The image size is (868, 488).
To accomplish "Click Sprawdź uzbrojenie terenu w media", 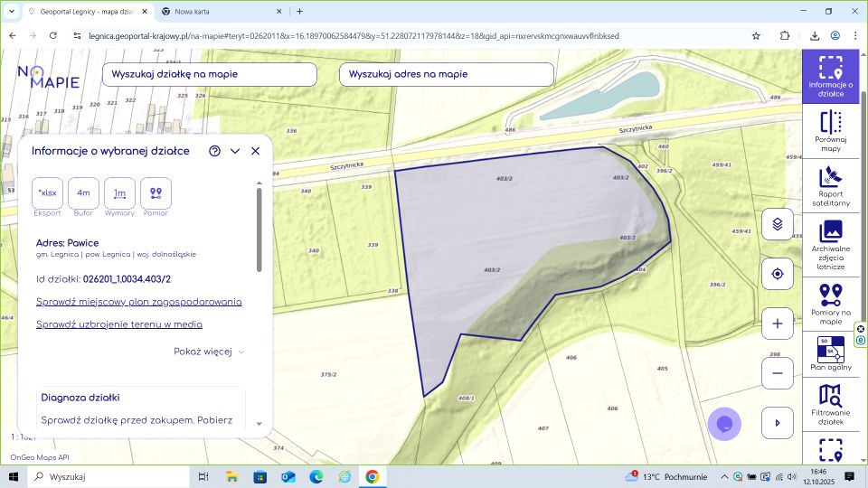I will [118, 324].
